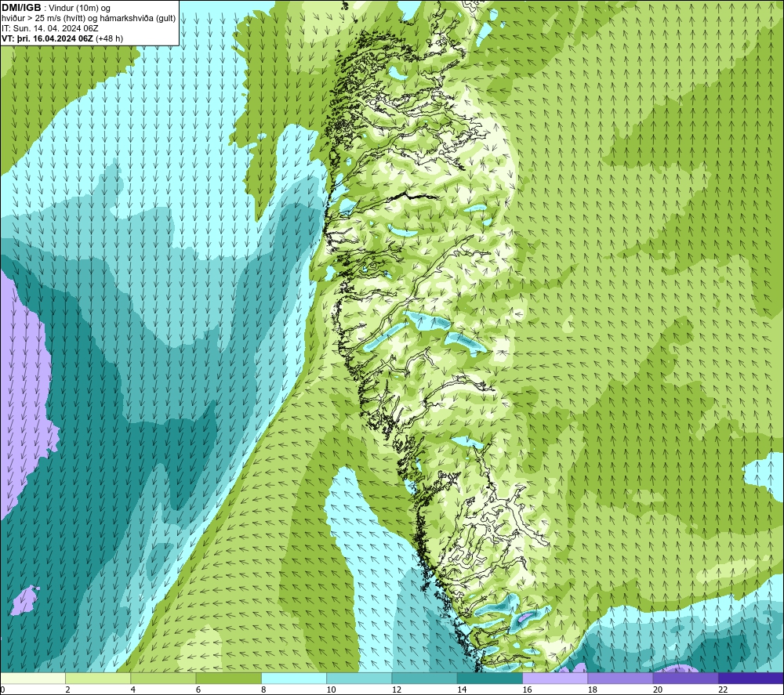Click the 'DMI/IGB' title text

click(21, 8)
